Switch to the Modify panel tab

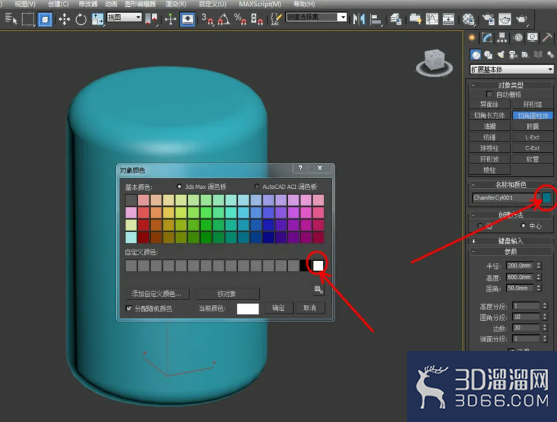click(x=487, y=38)
